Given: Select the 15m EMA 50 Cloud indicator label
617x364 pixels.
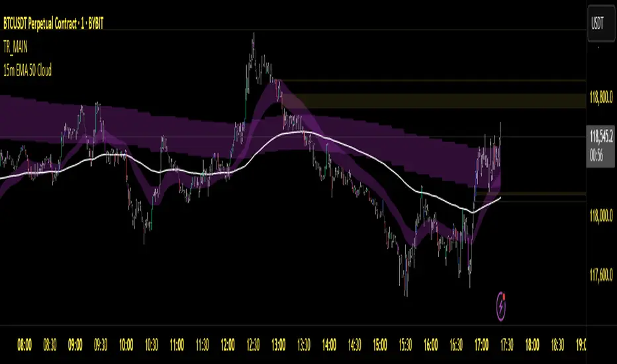Looking at the screenshot, I should click(27, 70).
